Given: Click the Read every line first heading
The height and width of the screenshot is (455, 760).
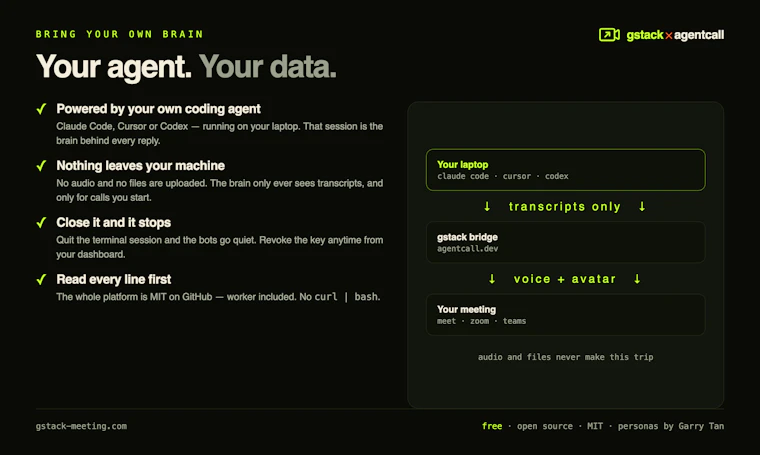Looking at the screenshot, I should [114, 280].
